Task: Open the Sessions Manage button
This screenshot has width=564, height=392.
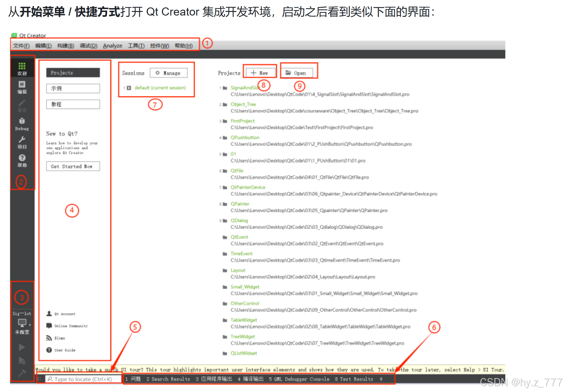Action: click(168, 73)
